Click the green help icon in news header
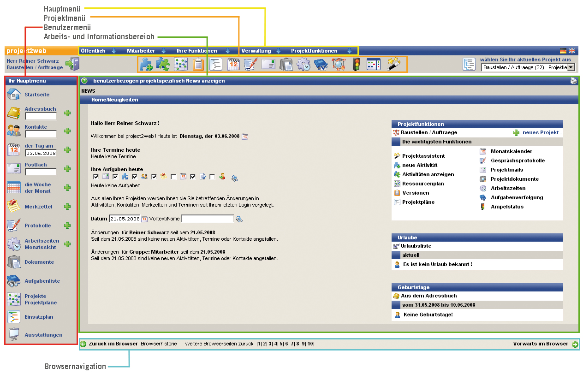The height and width of the screenshot is (392, 583). pyautogui.click(x=84, y=81)
